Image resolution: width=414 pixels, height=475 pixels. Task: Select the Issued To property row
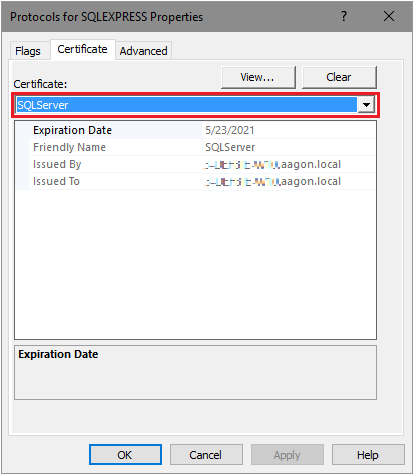pos(196,181)
